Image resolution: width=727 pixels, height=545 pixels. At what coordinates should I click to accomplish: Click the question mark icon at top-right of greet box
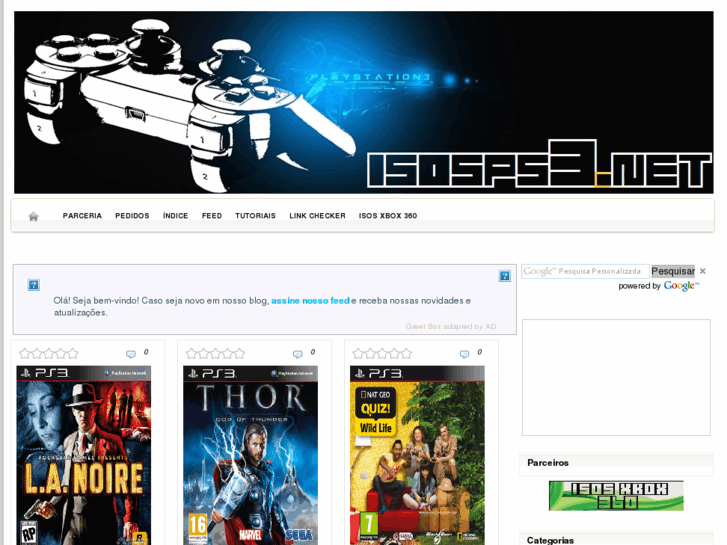point(505,276)
